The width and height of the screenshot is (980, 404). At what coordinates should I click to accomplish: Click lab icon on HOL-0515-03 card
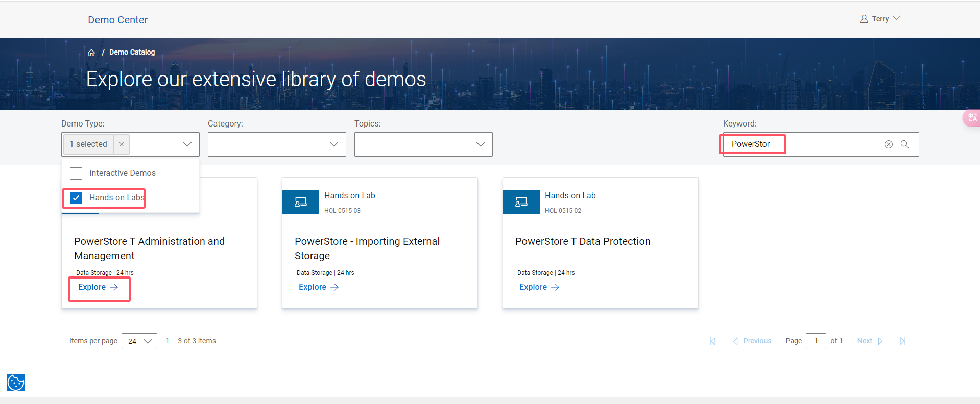pyautogui.click(x=301, y=202)
